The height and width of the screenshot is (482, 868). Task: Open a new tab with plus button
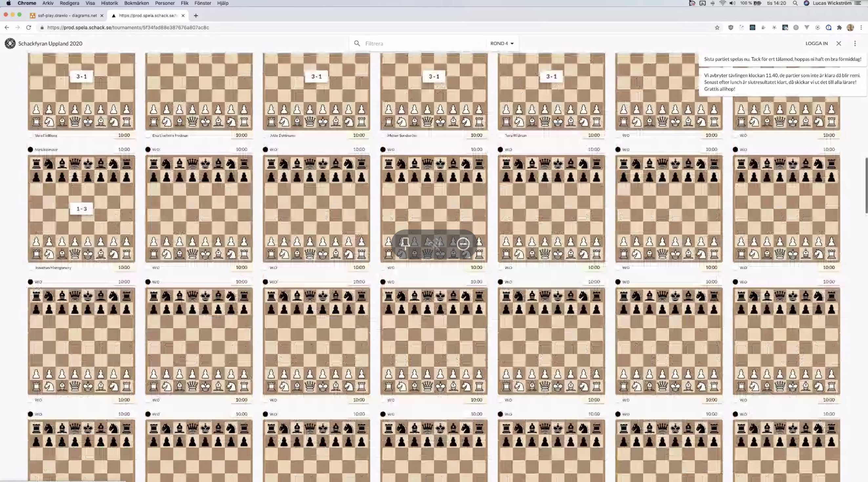[196, 15]
